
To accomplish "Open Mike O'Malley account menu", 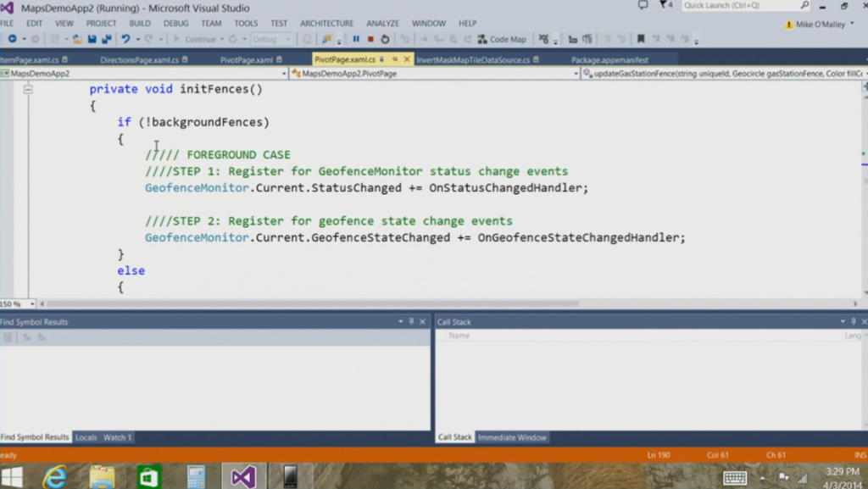I will 820,25.
